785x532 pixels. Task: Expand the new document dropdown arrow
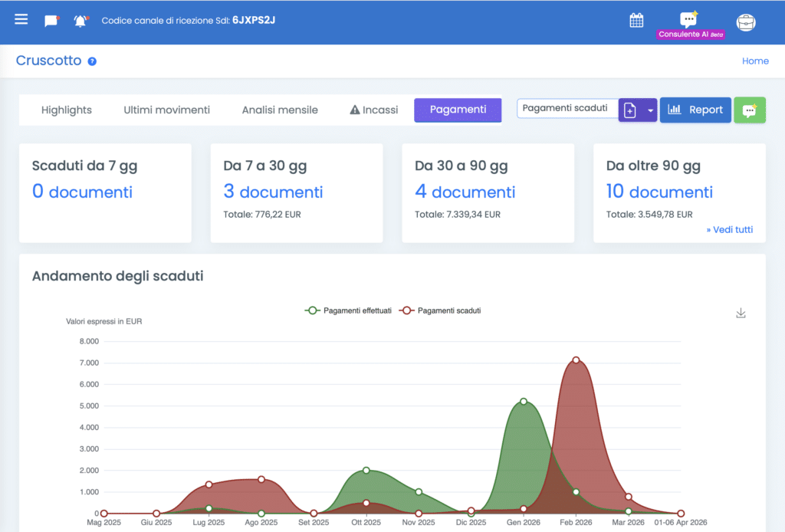pyautogui.click(x=650, y=110)
